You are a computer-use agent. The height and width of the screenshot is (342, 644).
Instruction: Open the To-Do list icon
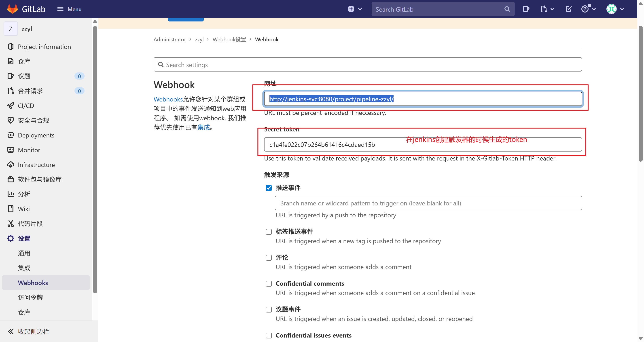click(568, 9)
